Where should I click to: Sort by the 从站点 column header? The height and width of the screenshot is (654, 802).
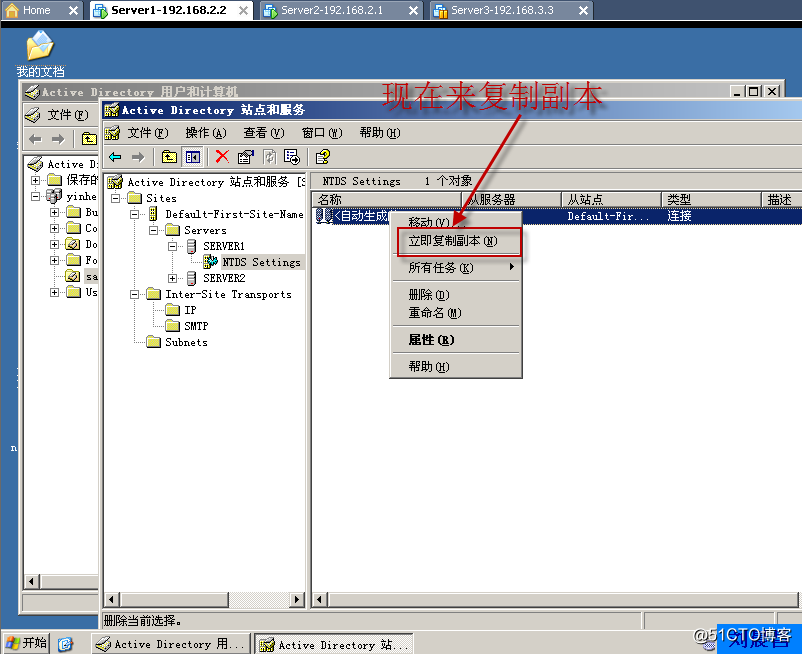coord(612,199)
